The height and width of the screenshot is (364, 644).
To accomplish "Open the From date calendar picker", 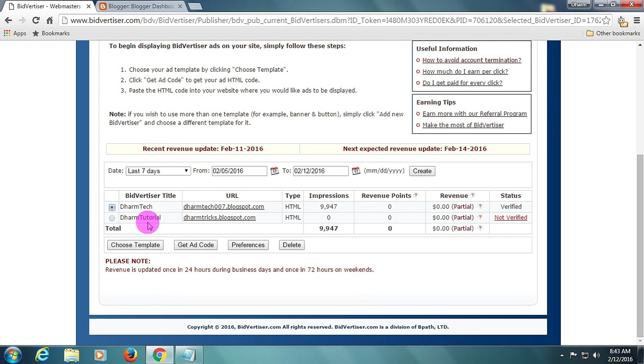I will pyautogui.click(x=275, y=171).
